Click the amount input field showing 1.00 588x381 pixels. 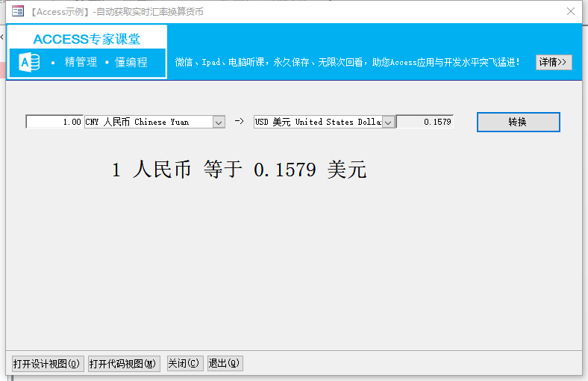click(x=54, y=122)
